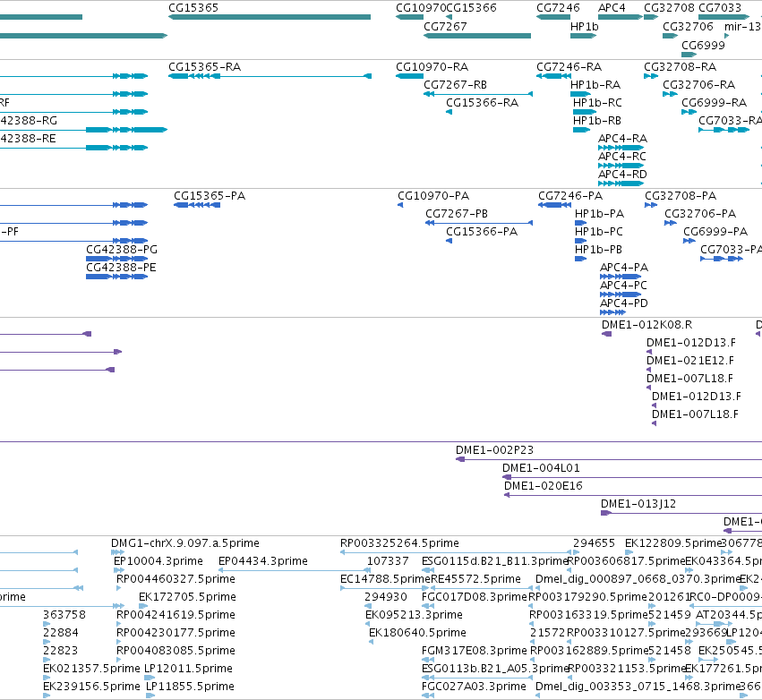Screen dimensions: 762x700
Task: Open the CG32706-PA protein
Action: point(671,223)
